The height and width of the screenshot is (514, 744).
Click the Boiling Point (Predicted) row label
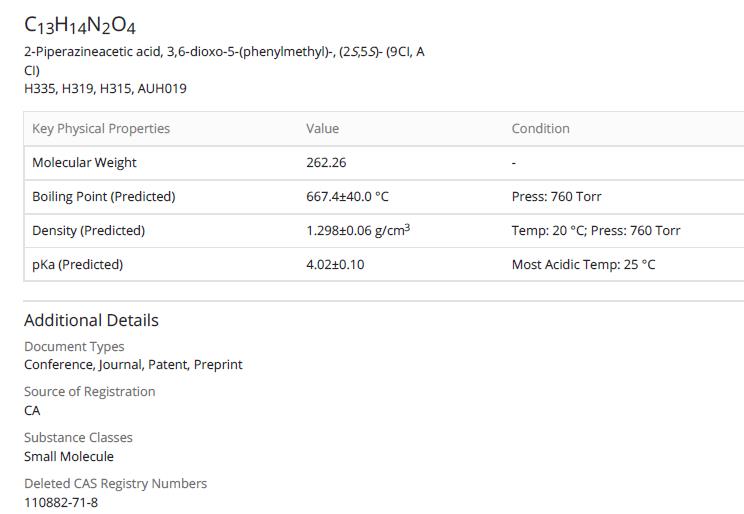[x=103, y=196]
